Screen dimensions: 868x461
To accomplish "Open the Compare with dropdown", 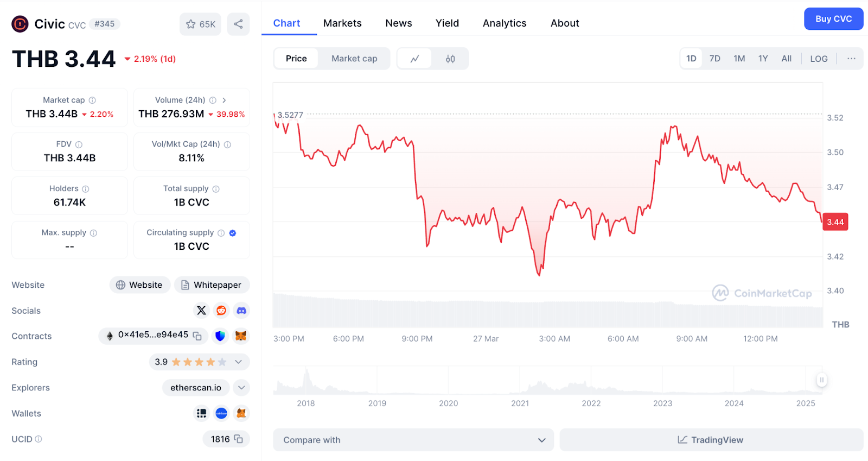I will click(413, 440).
